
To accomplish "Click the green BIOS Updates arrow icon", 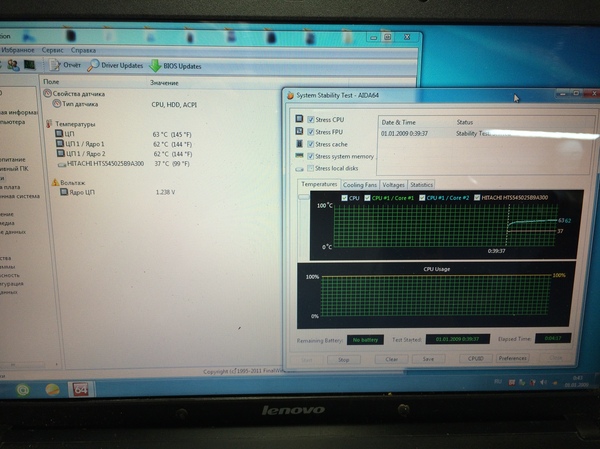I will pyautogui.click(x=156, y=65).
